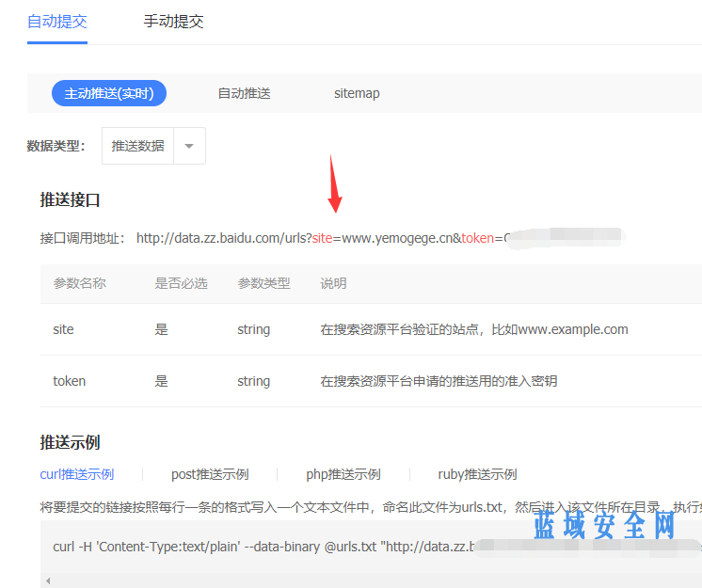
Task: Click the 参数名称 column header
Action: point(79,283)
